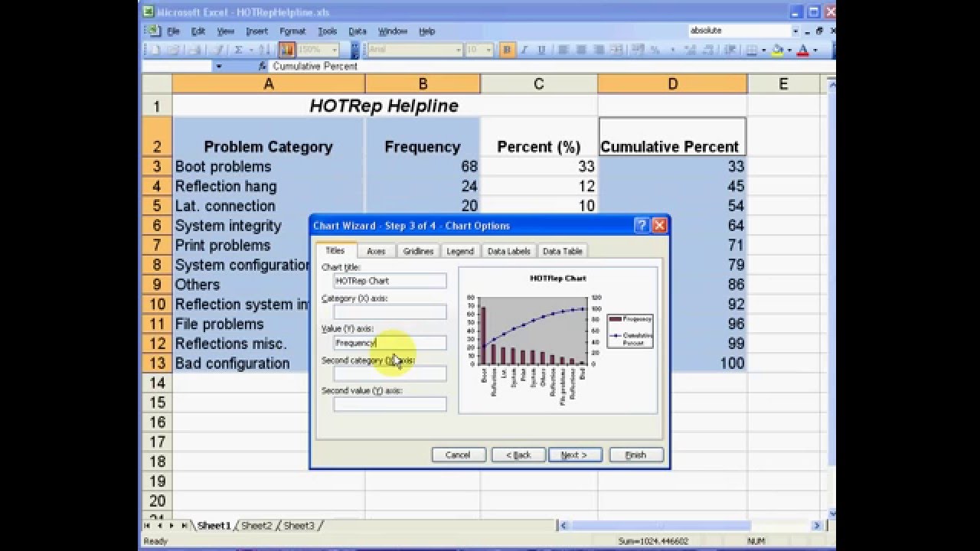
Task: Toggle Bold formatting in the toolbar
Action: (507, 50)
